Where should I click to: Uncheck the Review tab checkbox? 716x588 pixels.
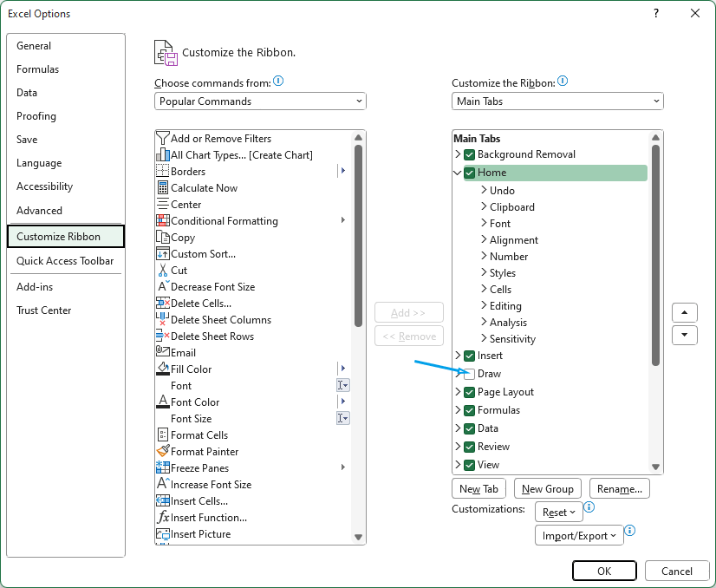(x=470, y=447)
